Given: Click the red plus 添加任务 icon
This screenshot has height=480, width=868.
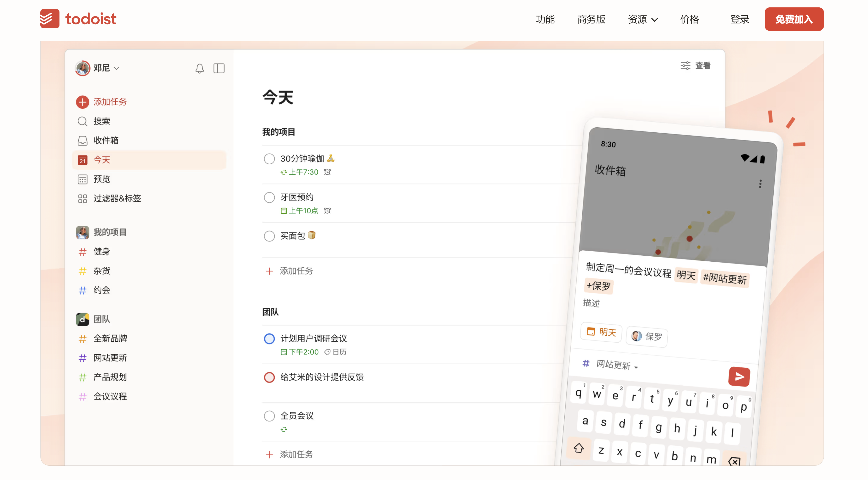Looking at the screenshot, I should tap(82, 102).
